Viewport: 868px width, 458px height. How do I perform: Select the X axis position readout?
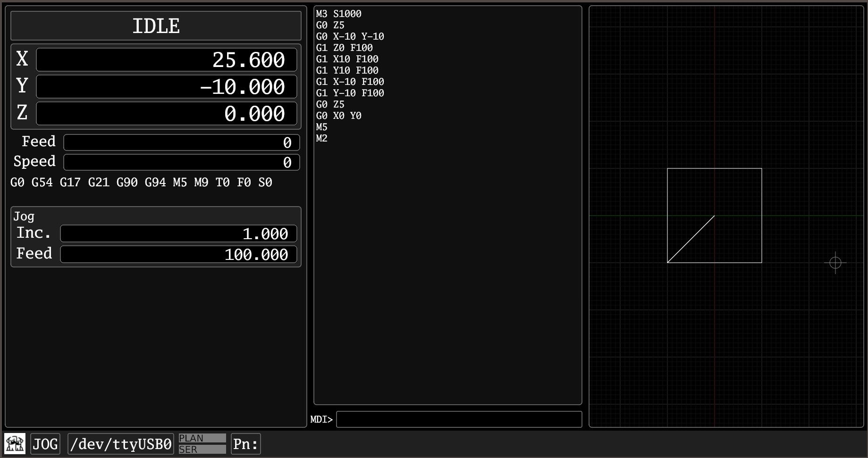(x=166, y=60)
